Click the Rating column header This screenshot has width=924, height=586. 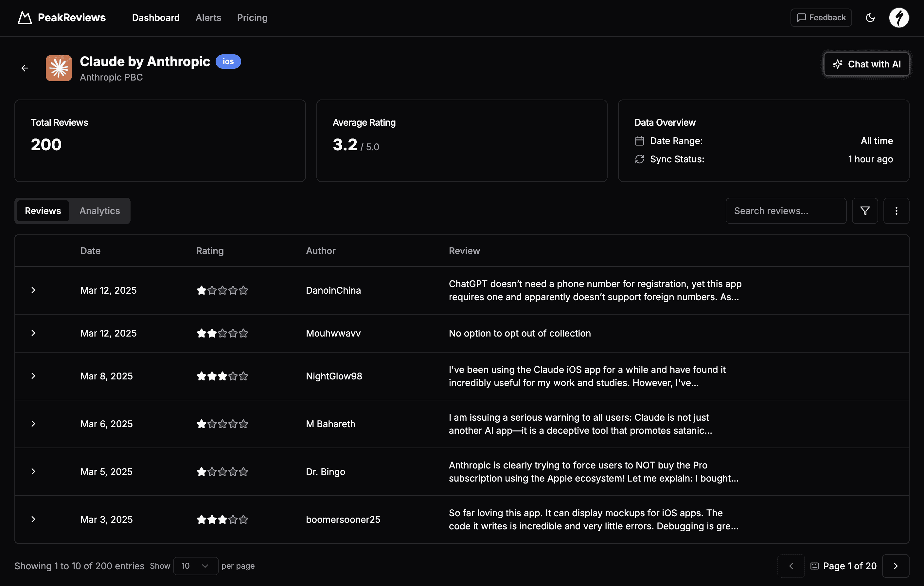[210, 251]
